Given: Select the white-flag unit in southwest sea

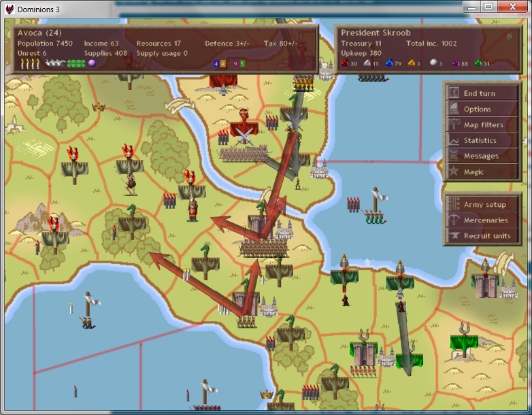Looking at the screenshot, I should pos(88,310).
